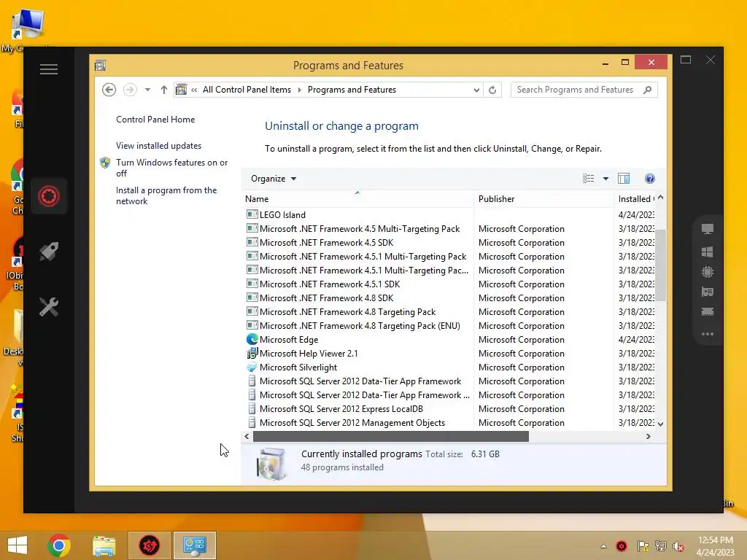Screen dimensions: 747x560
Task: Click the monitor icon in right panel
Action: pyautogui.click(x=708, y=229)
